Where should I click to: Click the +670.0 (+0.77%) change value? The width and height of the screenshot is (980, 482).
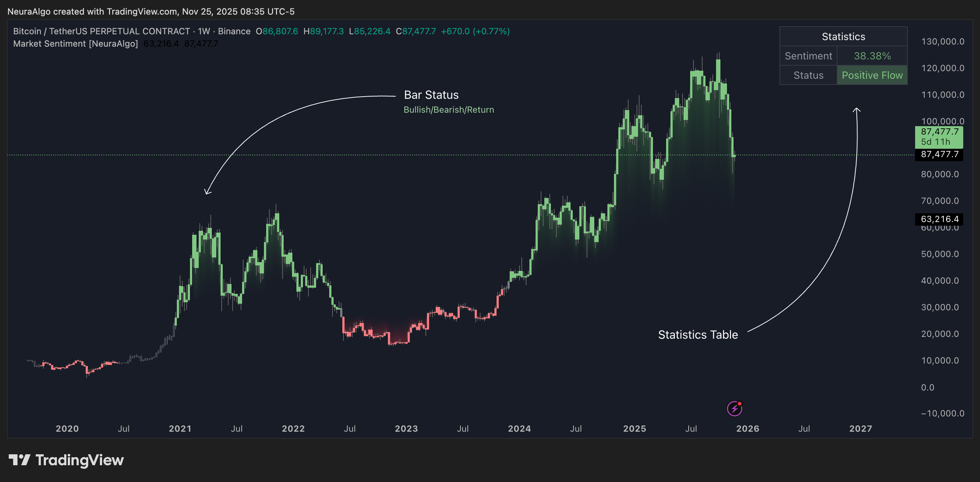click(x=475, y=31)
